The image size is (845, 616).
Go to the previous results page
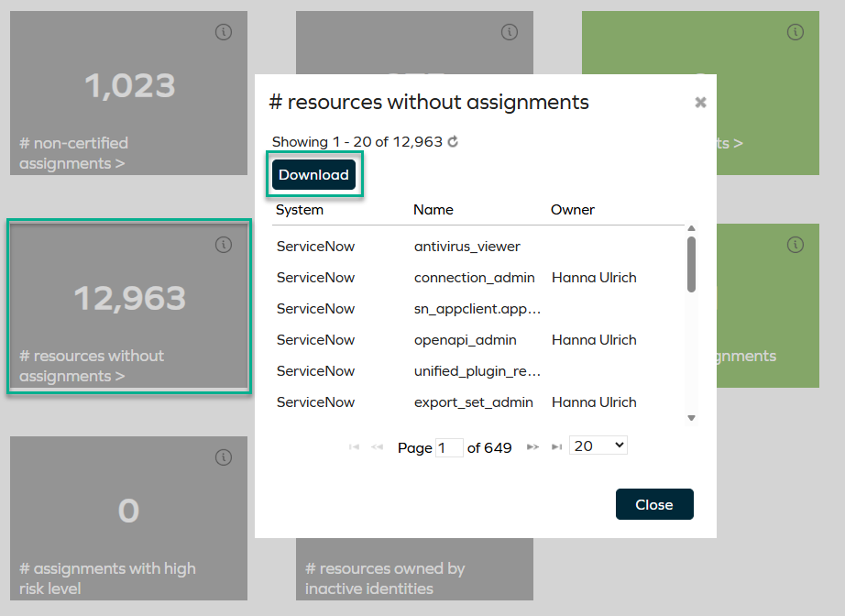pyautogui.click(x=377, y=445)
